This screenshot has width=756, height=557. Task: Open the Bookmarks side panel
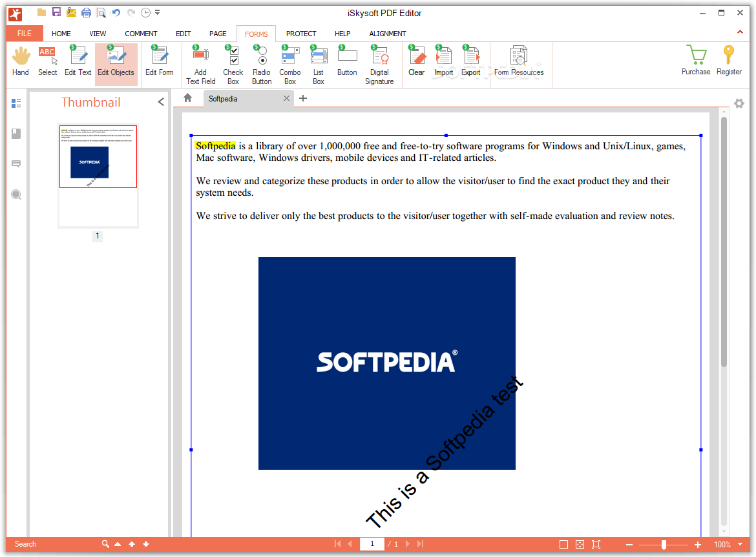pos(16,134)
